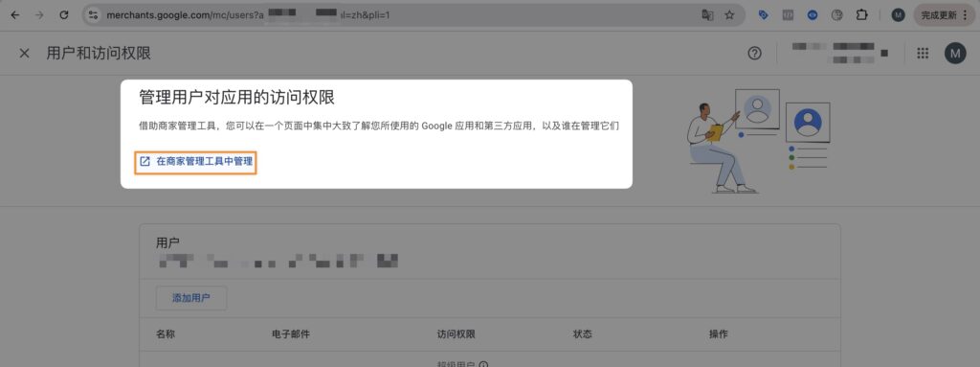Screen dimensions: 980x367
Task: Bookmark this page with the star
Action: pyautogui.click(x=729, y=15)
